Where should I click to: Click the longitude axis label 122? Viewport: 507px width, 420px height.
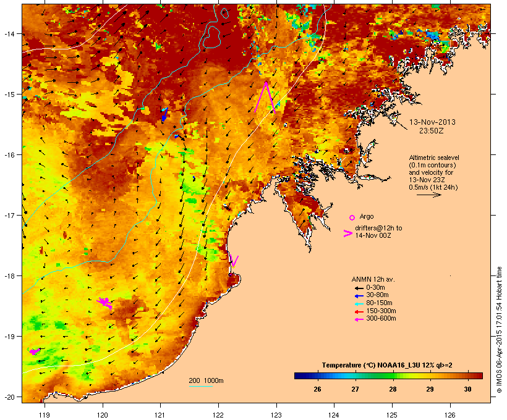tap(218, 415)
